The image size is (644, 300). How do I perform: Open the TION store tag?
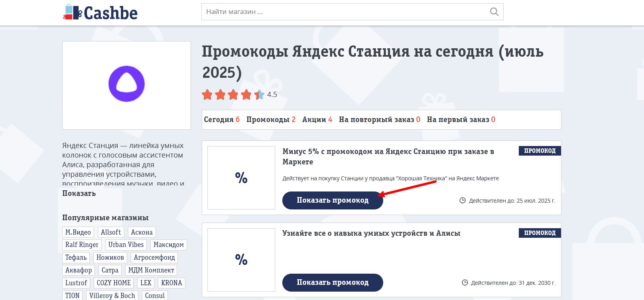click(x=73, y=296)
